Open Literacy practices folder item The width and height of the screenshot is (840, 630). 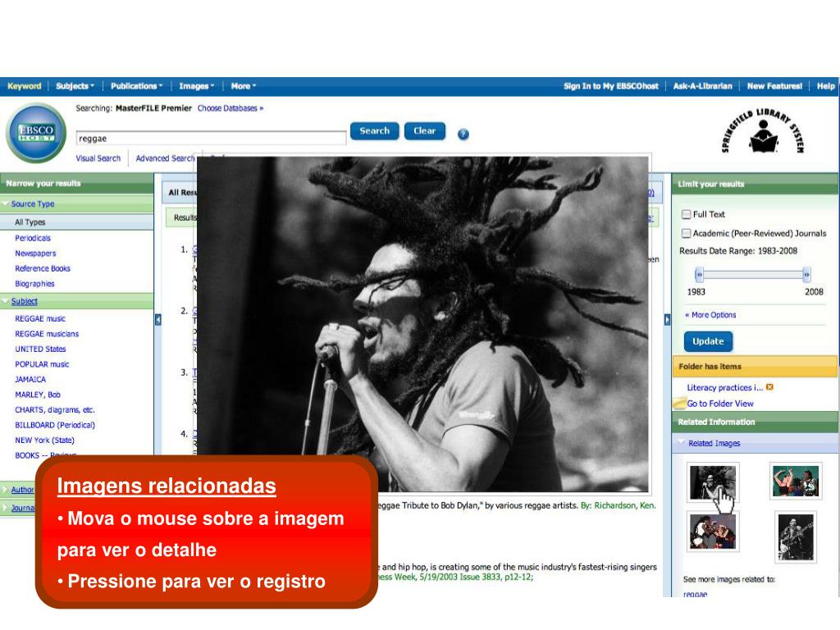725,387
